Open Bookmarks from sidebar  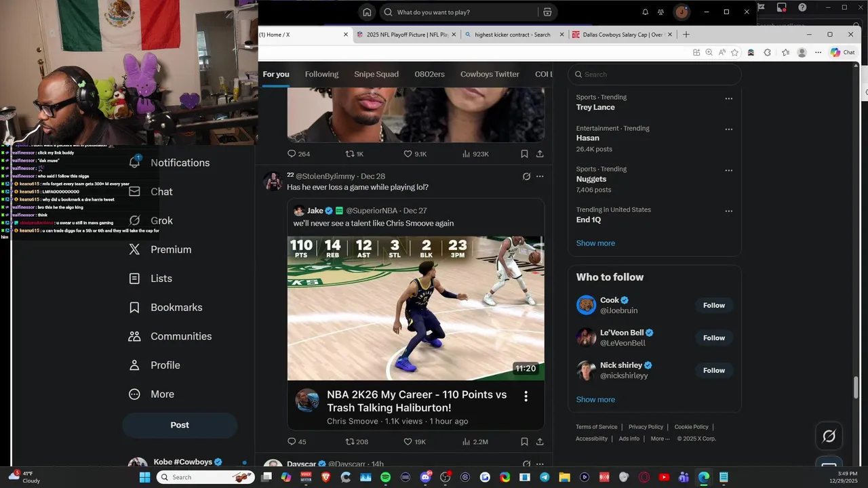tap(165, 307)
